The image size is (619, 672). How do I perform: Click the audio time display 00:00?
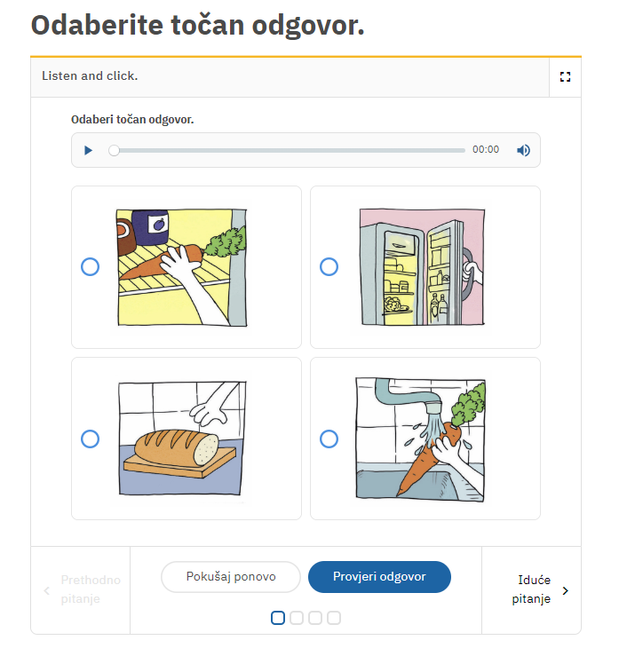tap(486, 149)
